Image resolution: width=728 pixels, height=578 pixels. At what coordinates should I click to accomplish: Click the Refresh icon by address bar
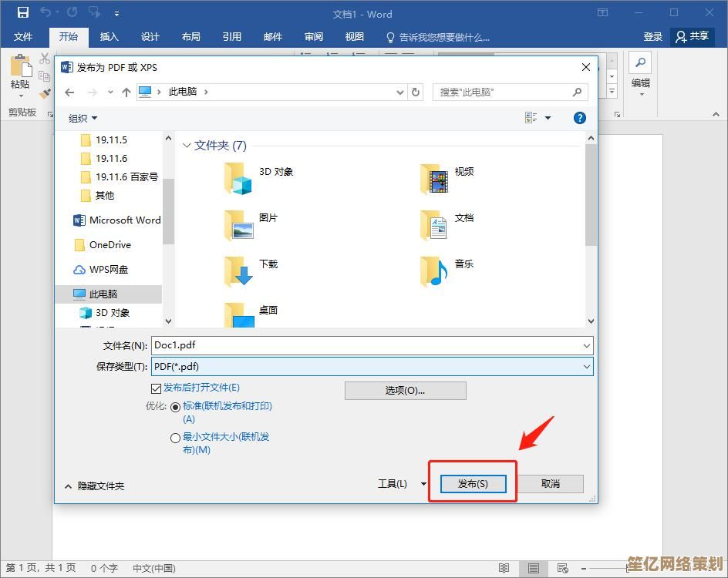pyautogui.click(x=416, y=92)
